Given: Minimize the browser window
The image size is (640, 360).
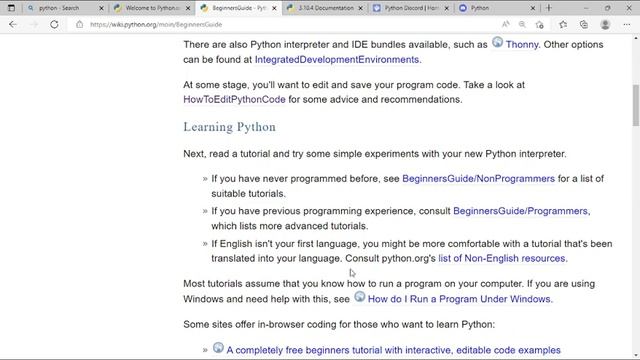Looking at the screenshot, I should (x=586, y=8).
